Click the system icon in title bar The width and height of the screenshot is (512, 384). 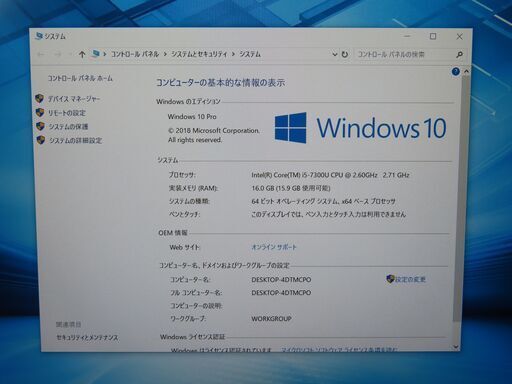pos(39,36)
